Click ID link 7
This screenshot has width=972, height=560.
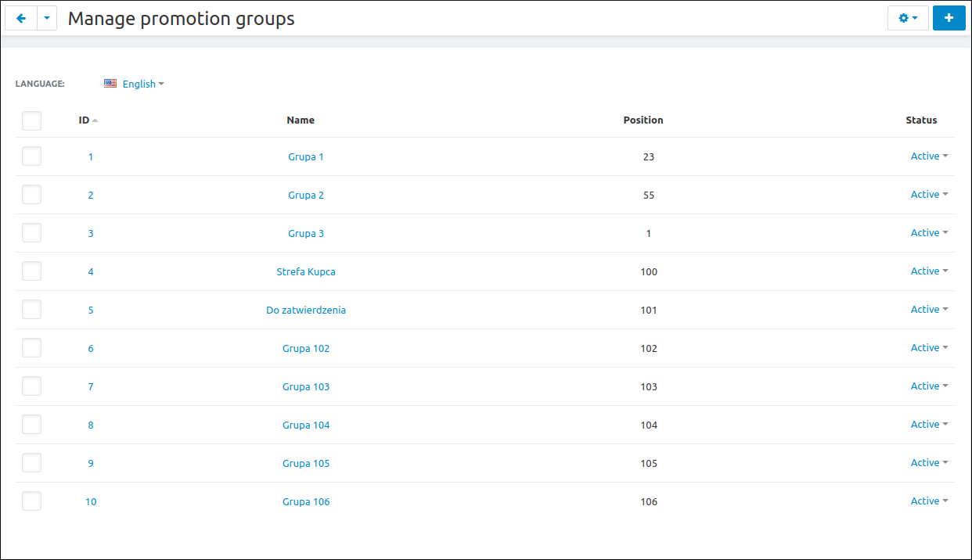point(91,386)
